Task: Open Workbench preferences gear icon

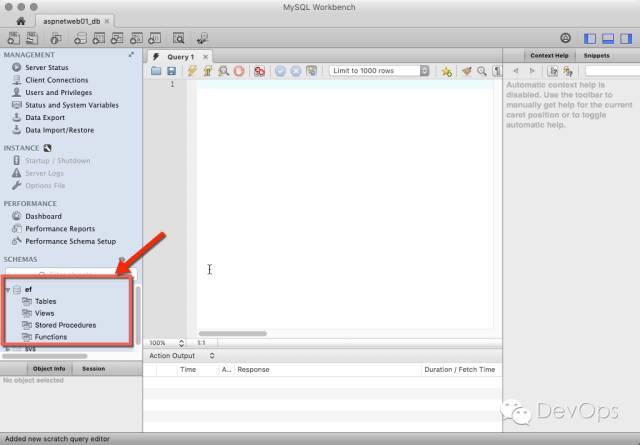Action: 565,38
